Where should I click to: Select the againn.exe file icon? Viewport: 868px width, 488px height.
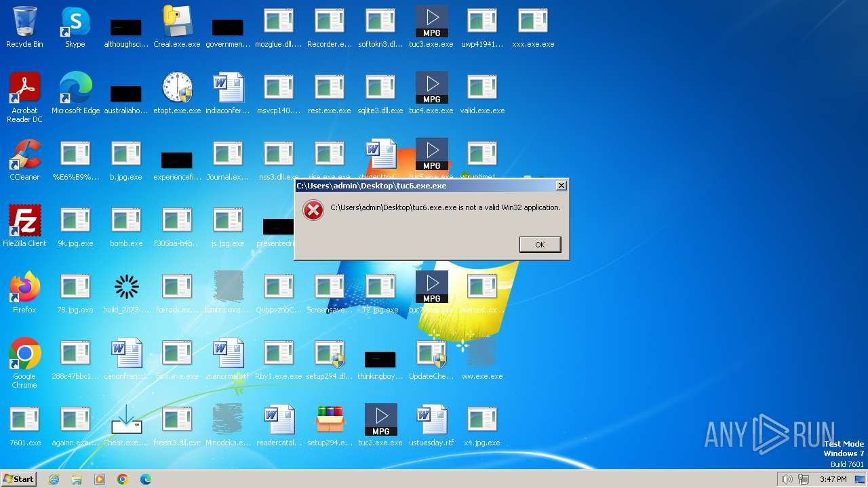[75, 420]
